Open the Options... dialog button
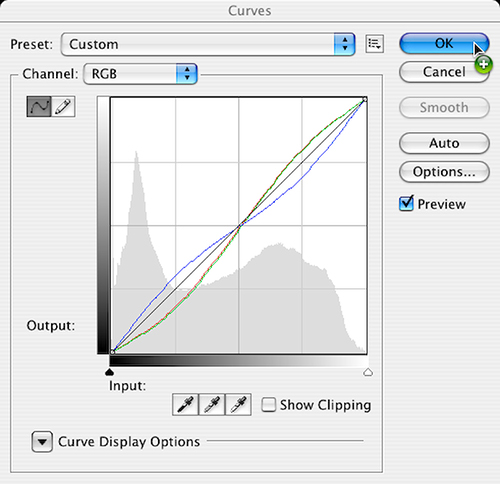 tap(444, 172)
